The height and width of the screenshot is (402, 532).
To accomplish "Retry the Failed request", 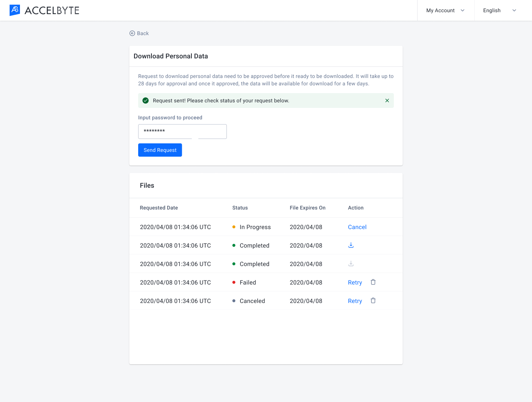I will (355, 282).
